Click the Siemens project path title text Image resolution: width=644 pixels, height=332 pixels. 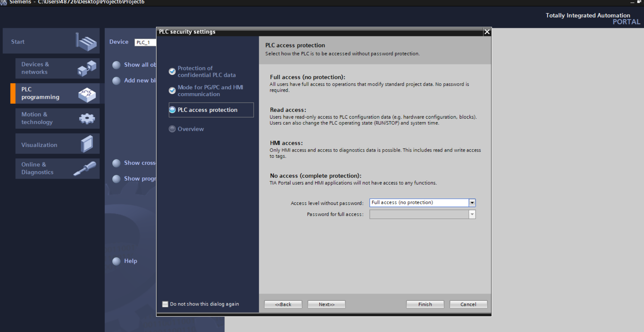point(77,2)
